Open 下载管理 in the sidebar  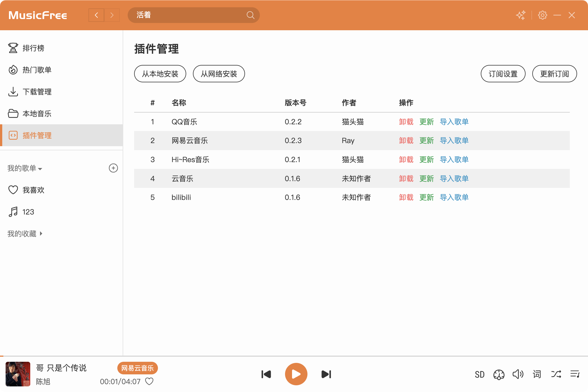pyautogui.click(x=62, y=92)
